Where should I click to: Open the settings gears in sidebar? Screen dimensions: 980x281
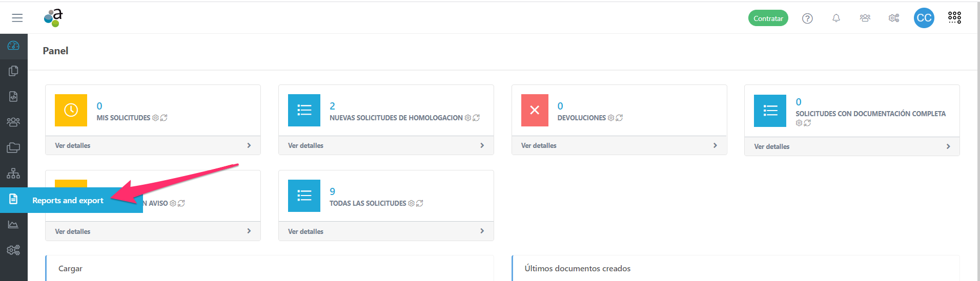(x=13, y=250)
